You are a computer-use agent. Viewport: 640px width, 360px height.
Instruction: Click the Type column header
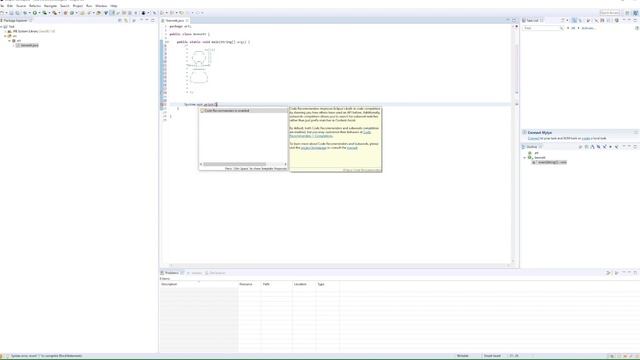[x=328, y=284]
